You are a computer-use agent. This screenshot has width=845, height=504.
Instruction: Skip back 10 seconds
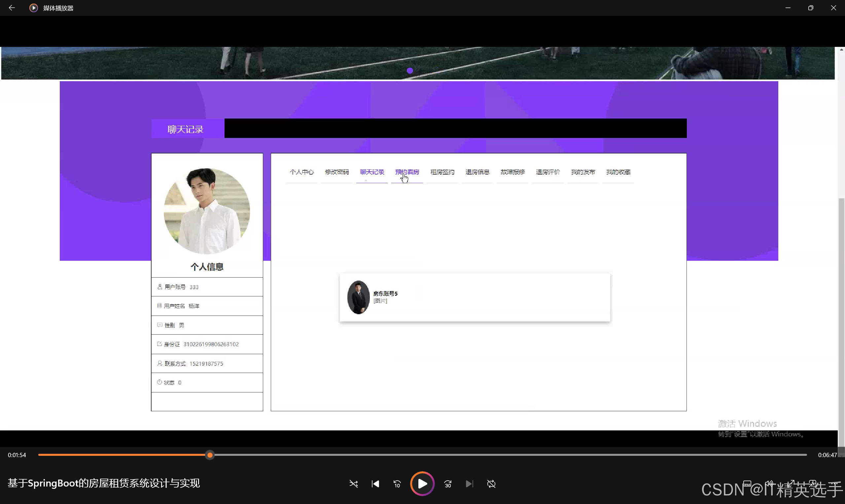click(x=397, y=484)
